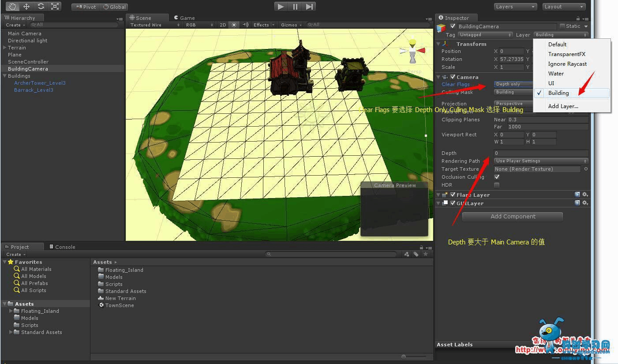Select the Hand tool
The image size is (618, 364).
click(12, 7)
